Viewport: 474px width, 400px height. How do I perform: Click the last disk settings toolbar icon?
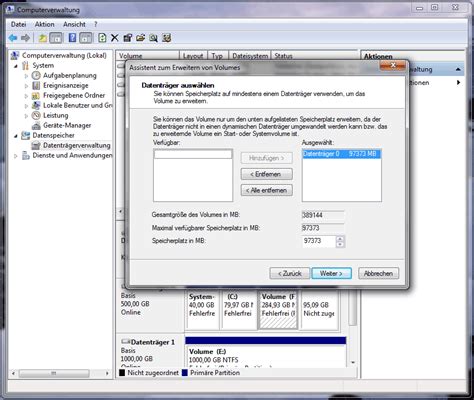tap(166, 38)
